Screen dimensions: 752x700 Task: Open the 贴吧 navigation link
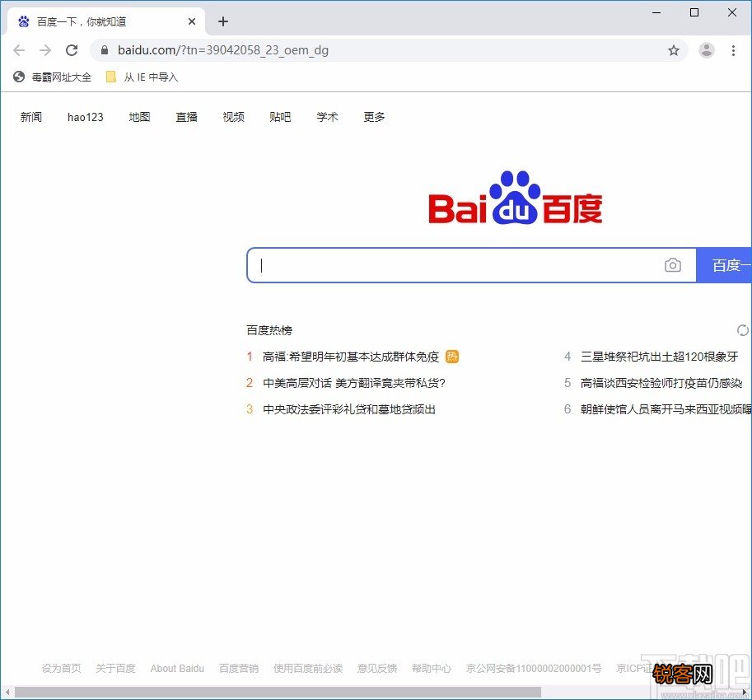click(281, 117)
